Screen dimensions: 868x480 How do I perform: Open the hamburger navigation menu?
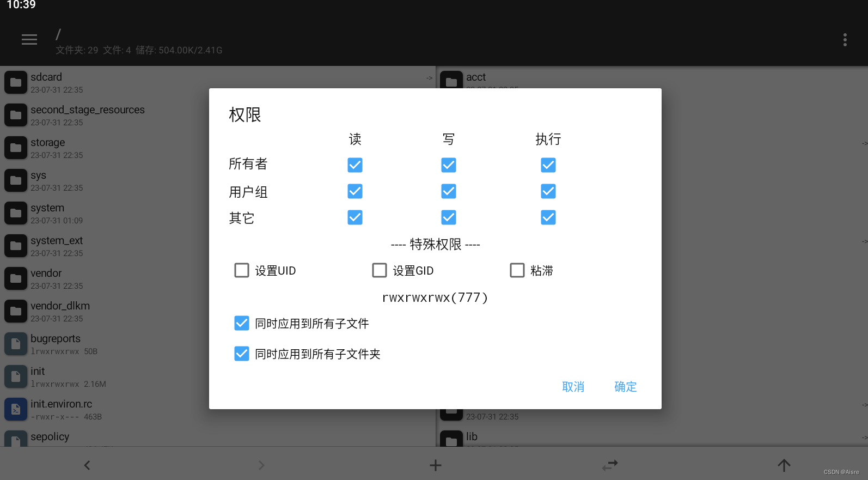(29, 39)
